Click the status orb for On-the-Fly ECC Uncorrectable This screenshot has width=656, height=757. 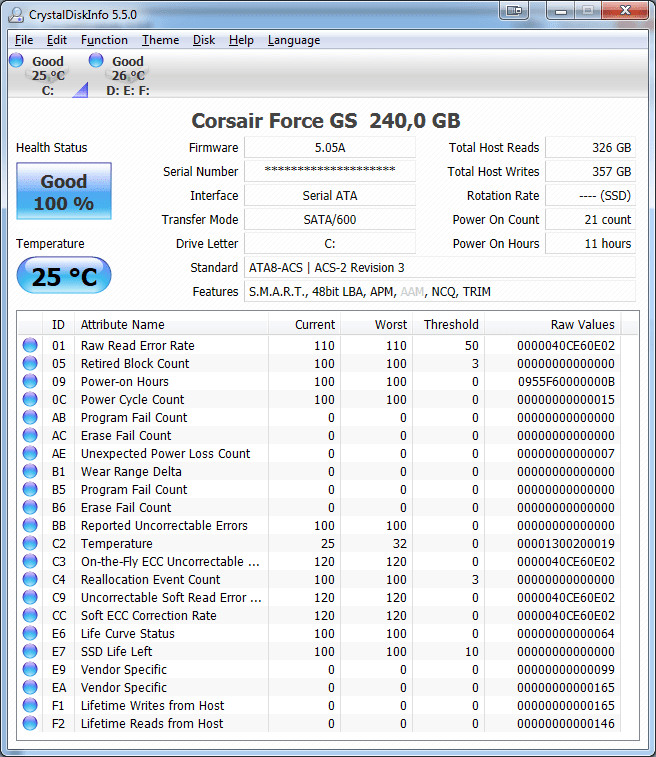click(30, 561)
